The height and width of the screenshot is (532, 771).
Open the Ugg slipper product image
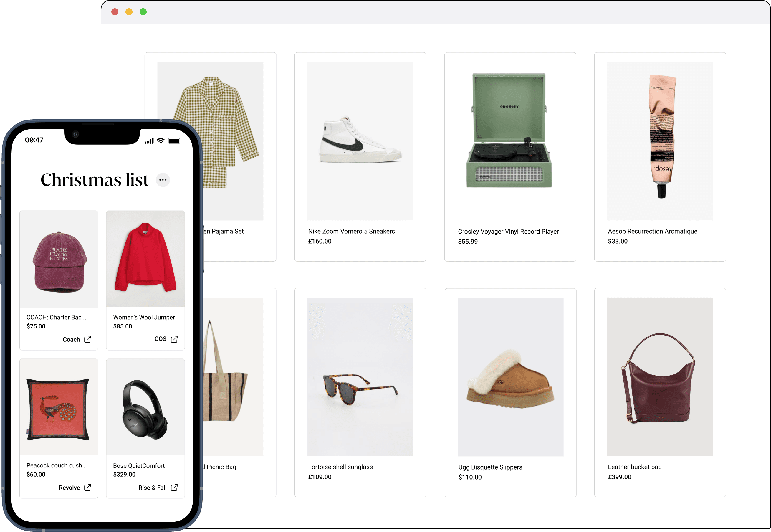(x=510, y=377)
